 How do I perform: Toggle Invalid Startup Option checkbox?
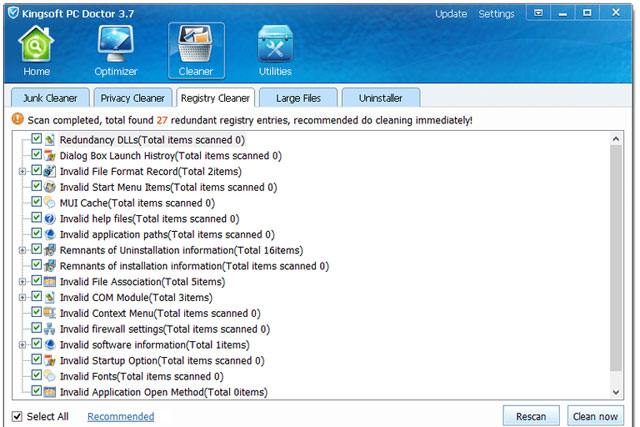[36, 359]
